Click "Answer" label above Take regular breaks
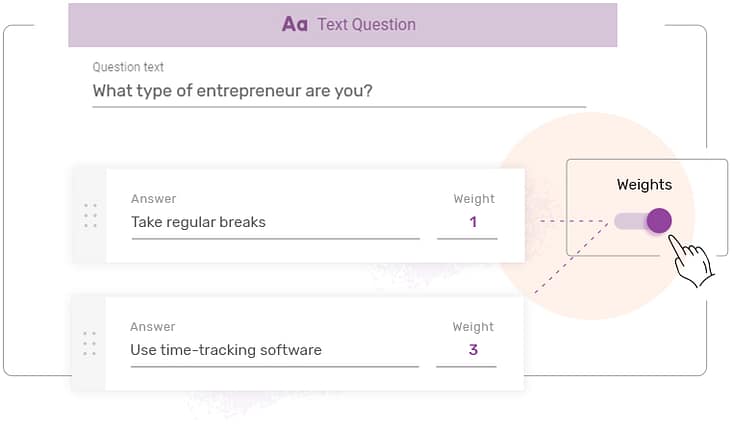This screenshot has height=432, width=732. click(153, 199)
